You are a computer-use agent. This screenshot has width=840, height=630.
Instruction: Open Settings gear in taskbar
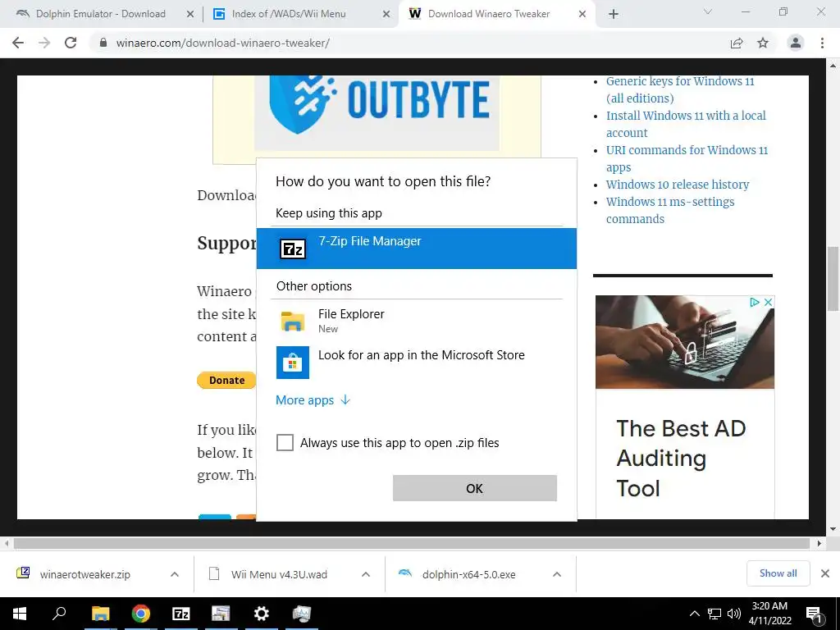[262, 614]
